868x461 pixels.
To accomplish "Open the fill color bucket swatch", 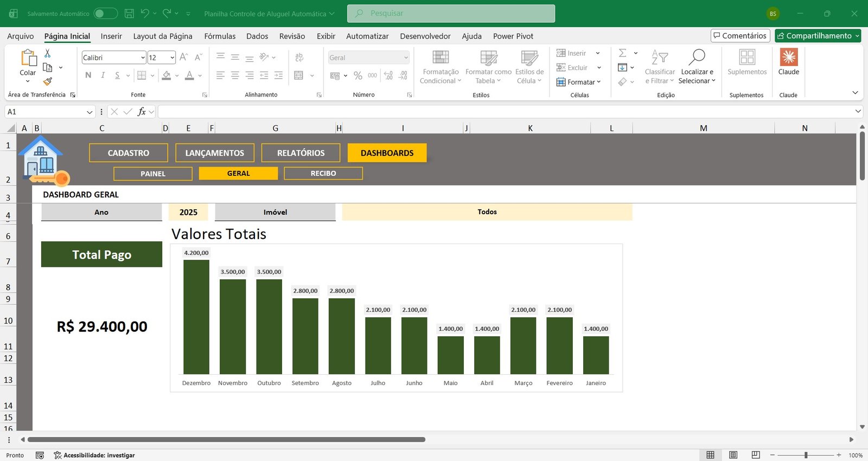I will point(167,75).
